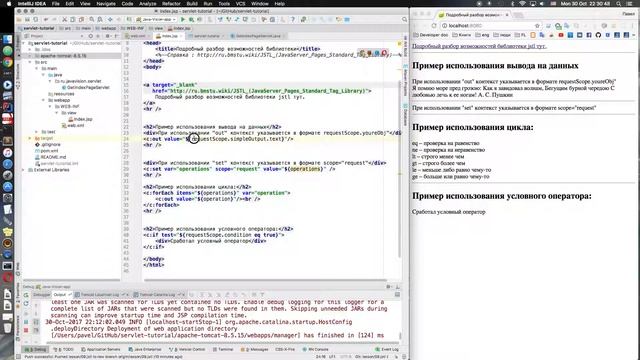This screenshot has height=360, width=640.
Task: Open the Java run configuration dropdown
Action: 156,19
